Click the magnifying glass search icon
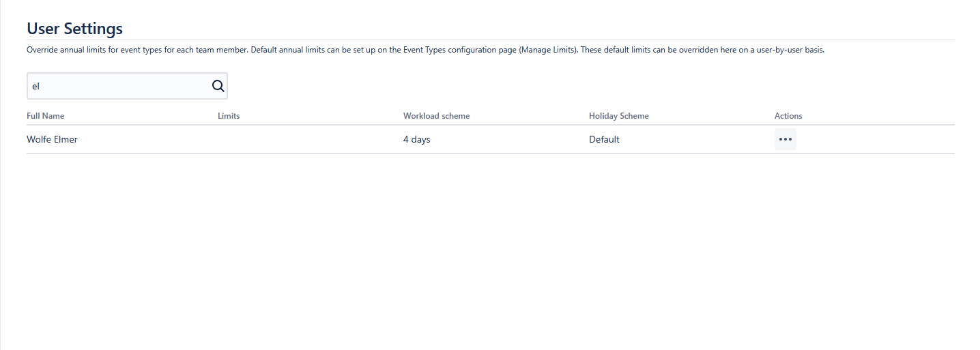The height and width of the screenshot is (350, 980). (x=218, y=86)
